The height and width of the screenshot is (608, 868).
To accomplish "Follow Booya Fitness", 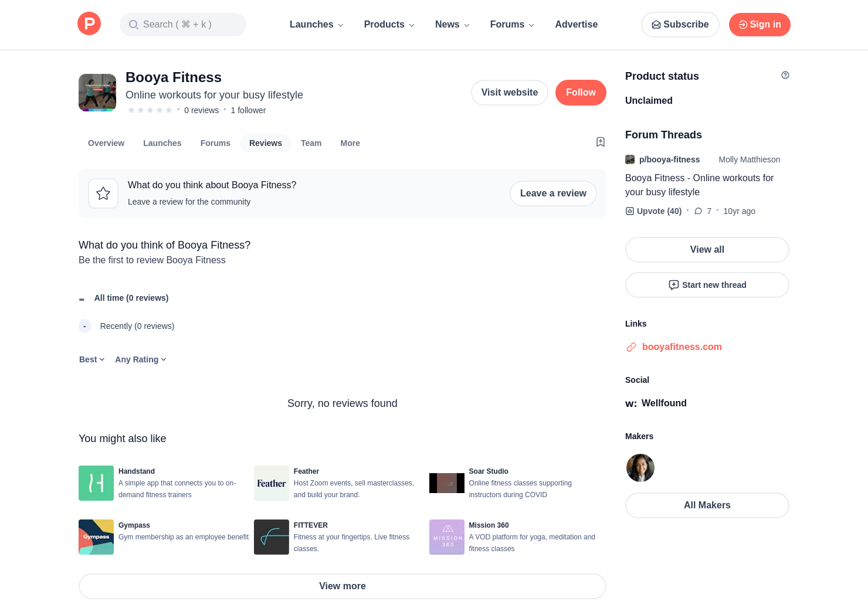I will coord(580,93).
